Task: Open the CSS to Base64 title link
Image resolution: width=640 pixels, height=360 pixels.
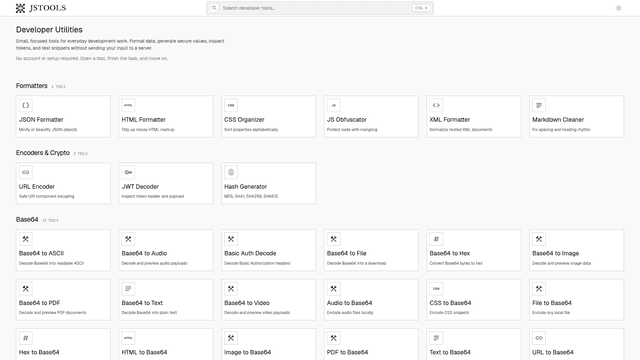Action: (450, 303)
